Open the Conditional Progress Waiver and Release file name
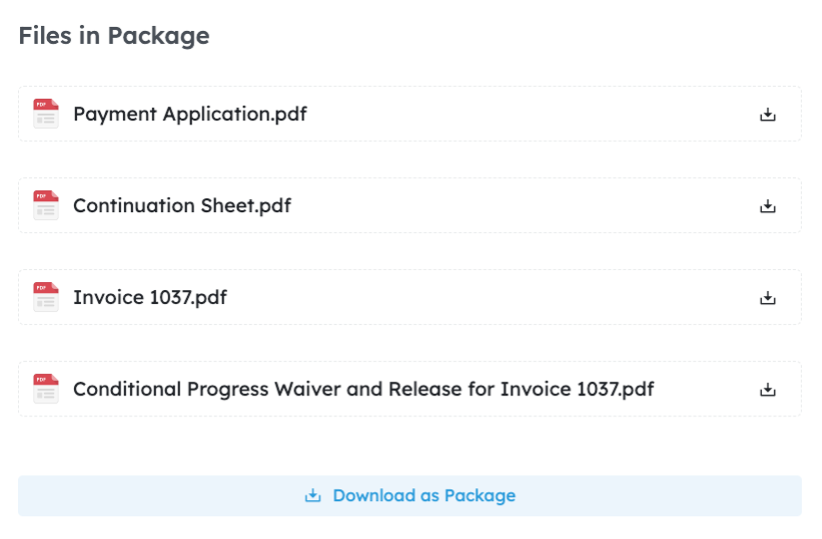This screenshot has height=539, width=822. (363, 389)
